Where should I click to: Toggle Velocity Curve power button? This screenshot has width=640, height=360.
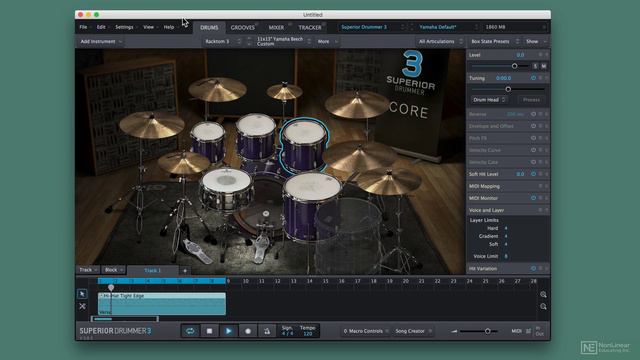tap(533, 150)
